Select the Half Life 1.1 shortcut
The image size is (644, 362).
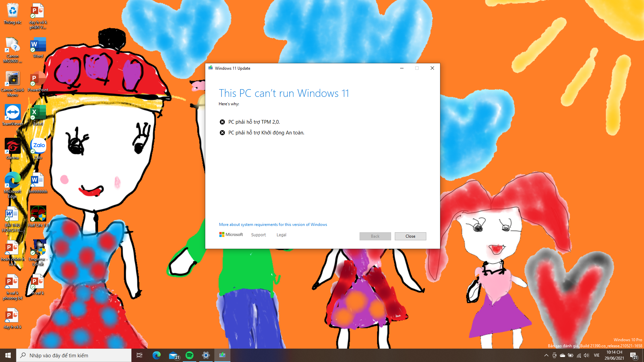pyautogui.click(x=38, y=217)
